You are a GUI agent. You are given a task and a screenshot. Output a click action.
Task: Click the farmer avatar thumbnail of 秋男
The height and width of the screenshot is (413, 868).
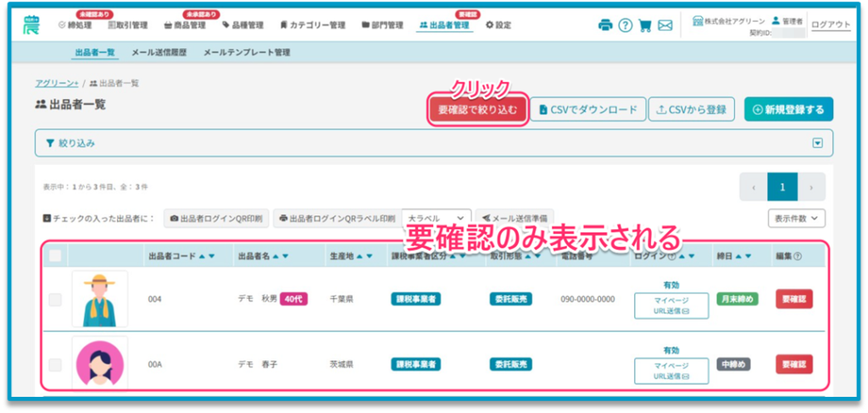[99, 299]
